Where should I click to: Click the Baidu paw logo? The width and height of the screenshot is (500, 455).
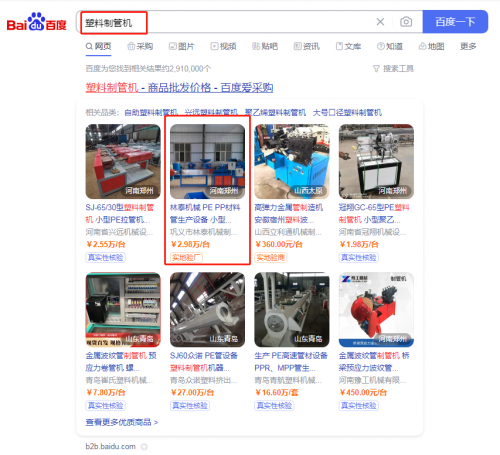coord(37,22)
